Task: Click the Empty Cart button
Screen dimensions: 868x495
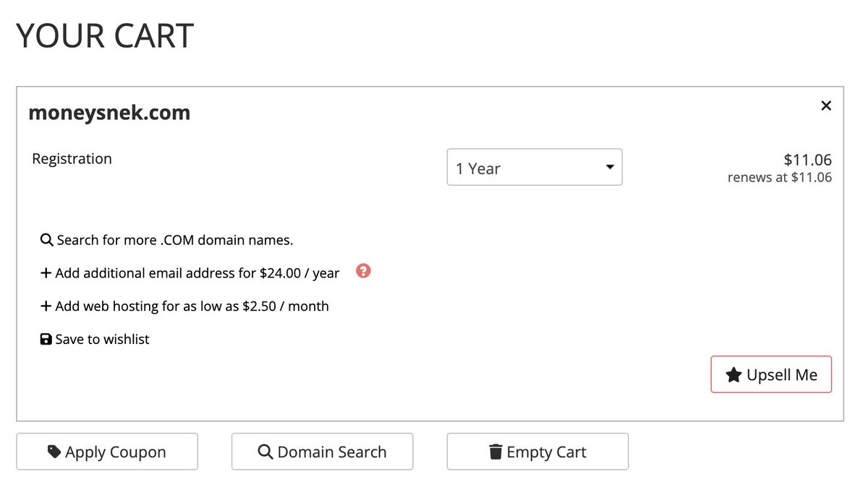Action: click(x=537, y=452)
